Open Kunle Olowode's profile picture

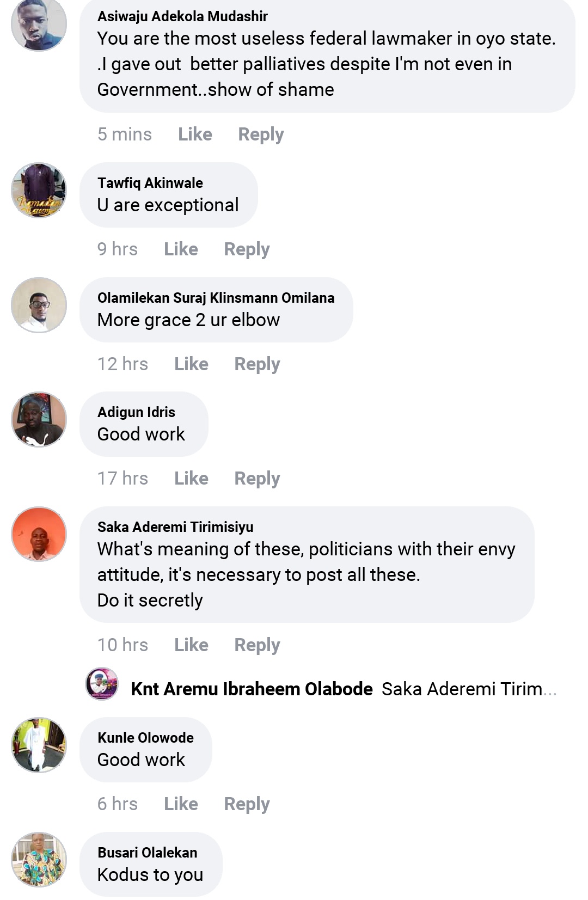point(39,745)
